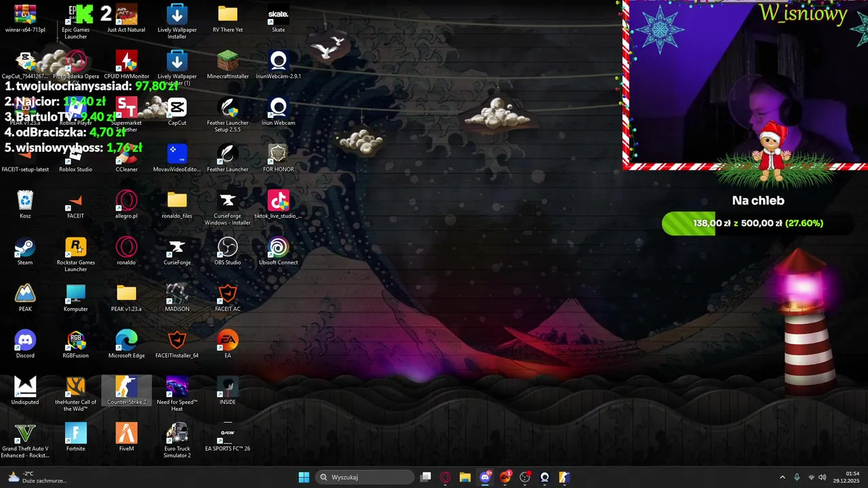This screenshot has height=488, width=868.
Task: Select the IriunWebcam-2.9.1 installer icon
Action: (278, 65)
